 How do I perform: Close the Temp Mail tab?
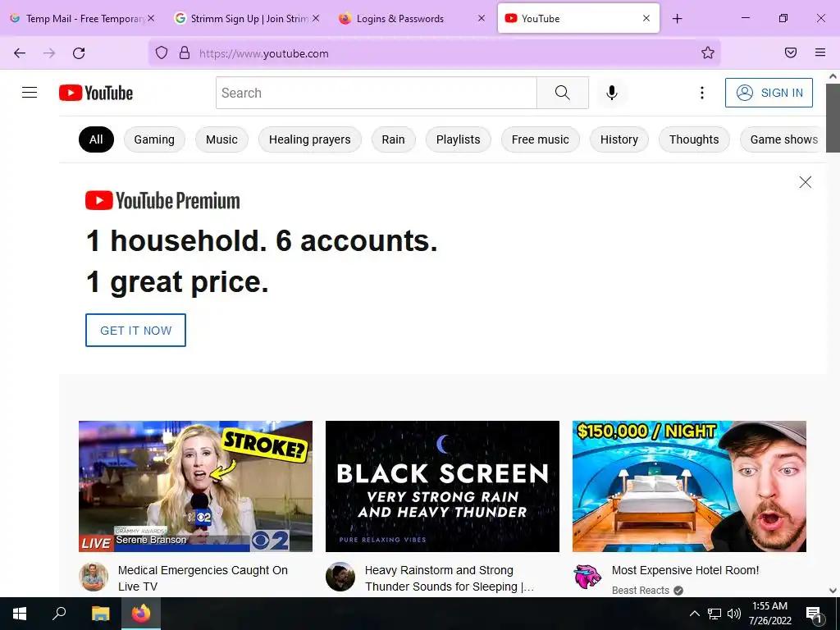[151, 18]
